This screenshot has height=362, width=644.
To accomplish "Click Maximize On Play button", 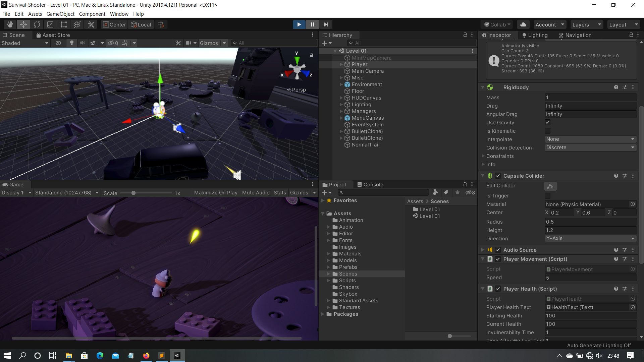I will pos(216,193).
